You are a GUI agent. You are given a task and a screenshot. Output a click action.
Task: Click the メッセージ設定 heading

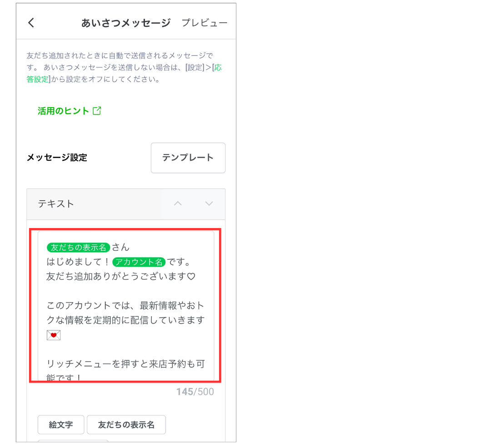(57, 157)
